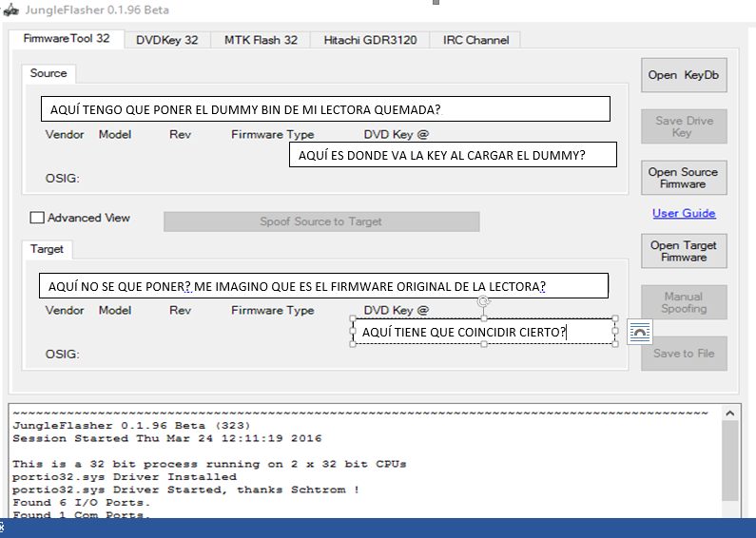Image resolution: width=756 pixels, height=538 pixels.
Task: Open the IRC Channel tab
Action: (475, 40)
